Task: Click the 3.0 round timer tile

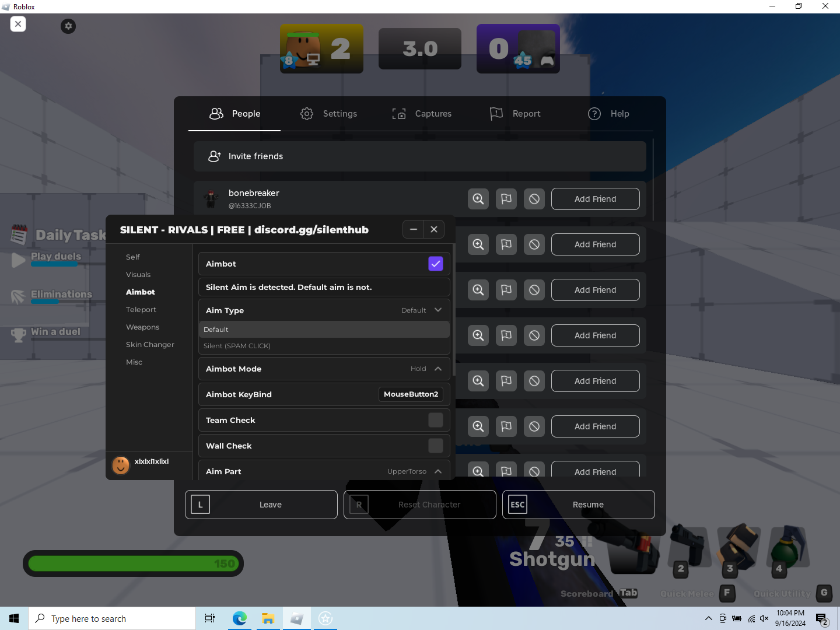Action: coord(420,48)
